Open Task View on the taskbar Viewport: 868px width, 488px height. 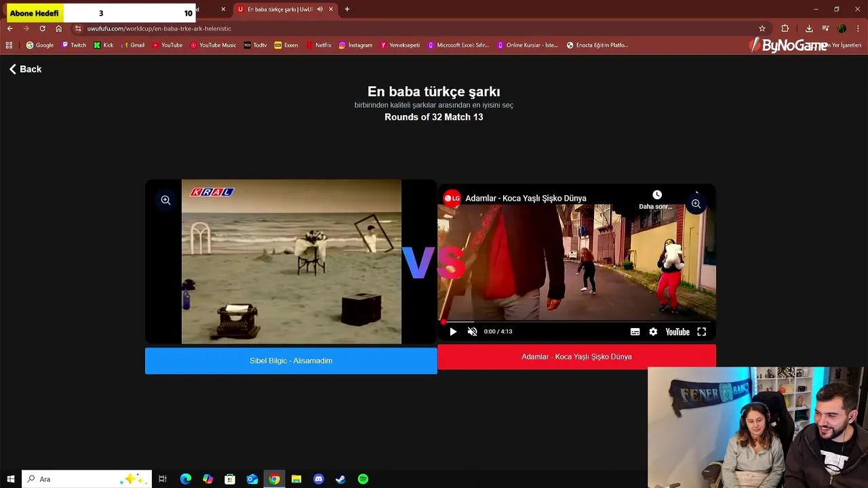pos(163,479)
